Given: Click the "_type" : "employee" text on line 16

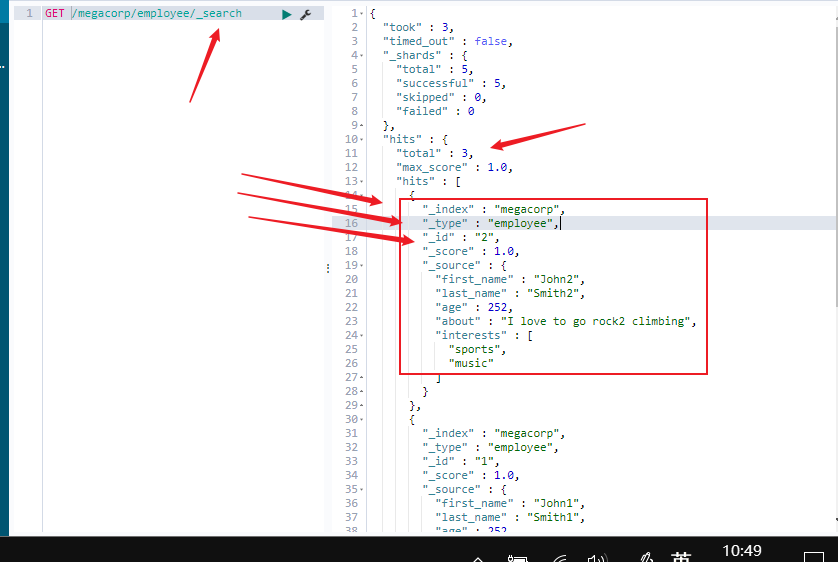Looking at the screenshot, I should pos(491,223).
